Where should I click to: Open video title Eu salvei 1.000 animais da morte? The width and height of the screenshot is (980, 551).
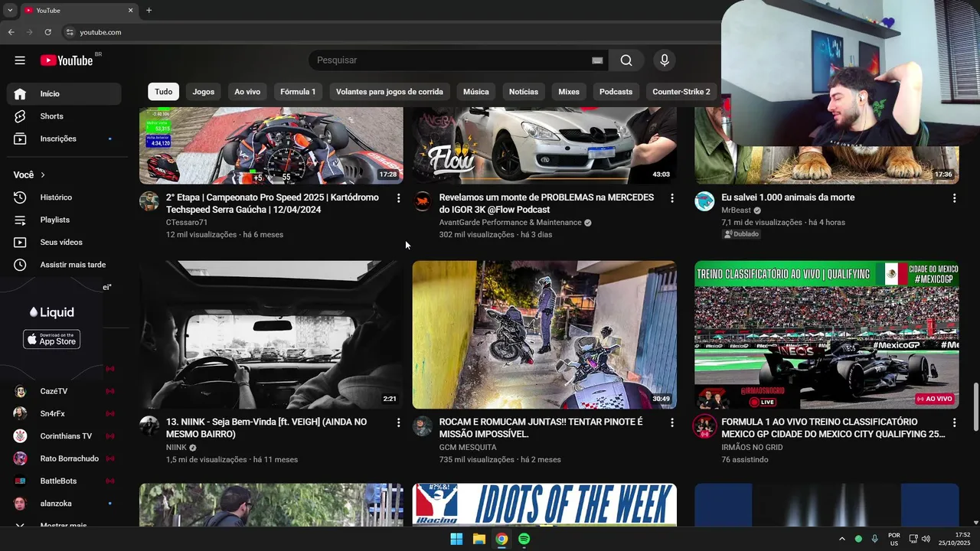(x=788, y=197)
